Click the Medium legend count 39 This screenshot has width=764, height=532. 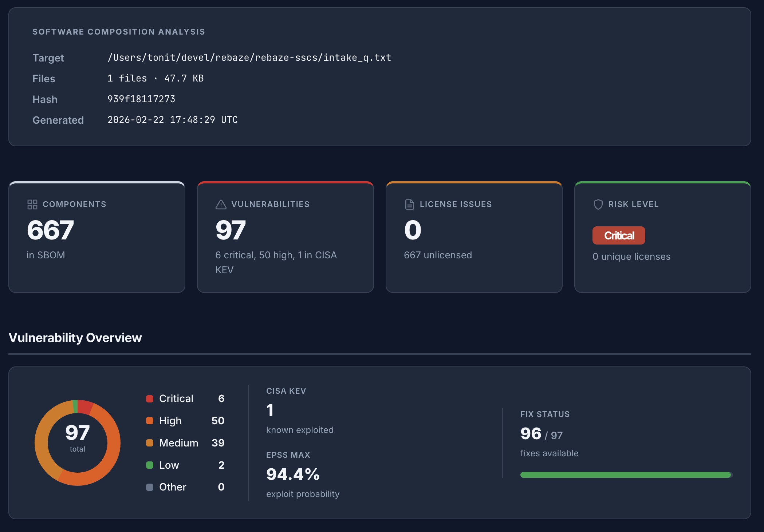pyautogui.click(x=218, y=443)
